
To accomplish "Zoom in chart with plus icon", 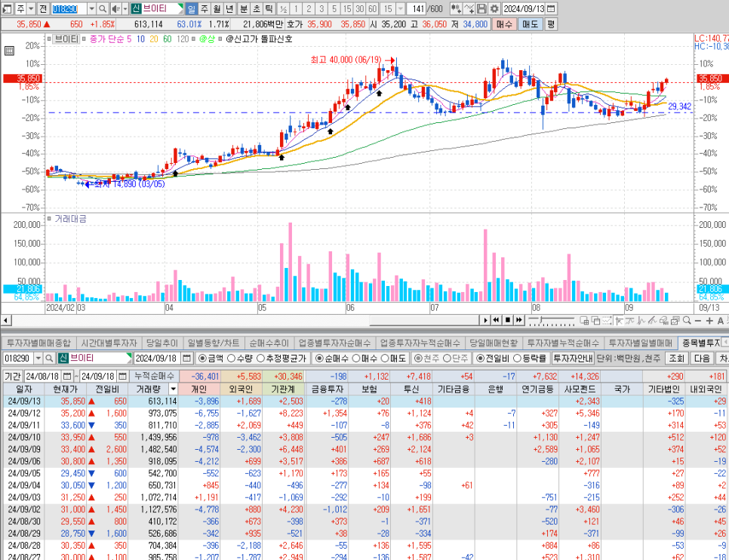I will pyautogui.click(x=709, y=321).
